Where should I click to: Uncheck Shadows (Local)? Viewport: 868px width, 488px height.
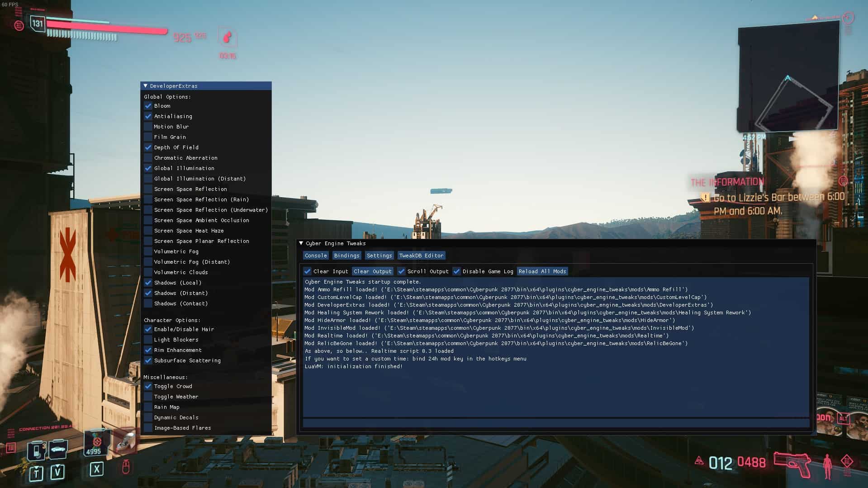pos(148,283)
